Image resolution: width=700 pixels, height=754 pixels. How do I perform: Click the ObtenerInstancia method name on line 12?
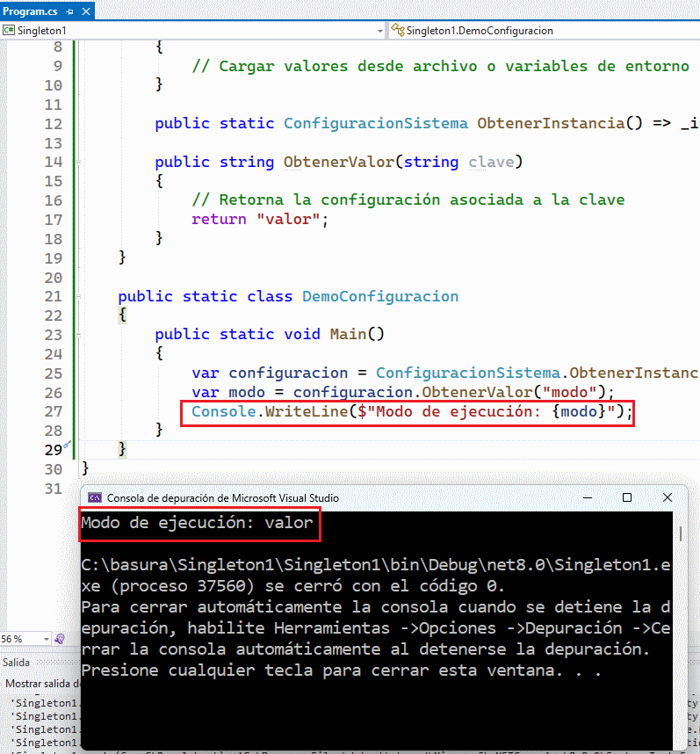[x=551, y=123]
